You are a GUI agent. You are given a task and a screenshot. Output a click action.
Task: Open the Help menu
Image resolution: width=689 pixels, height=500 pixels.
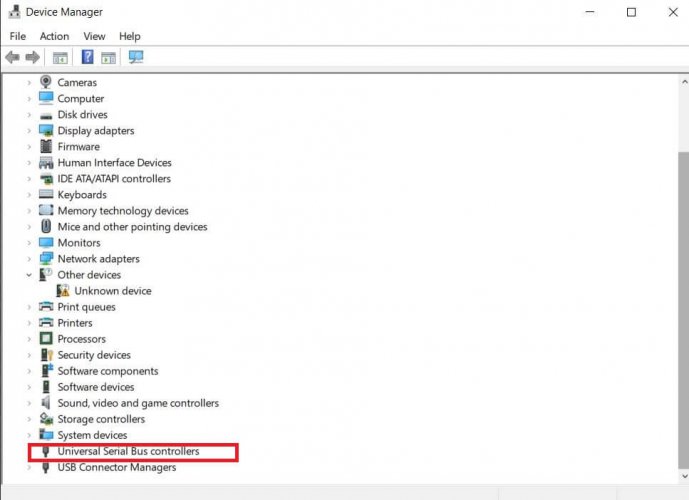[130, 36]
